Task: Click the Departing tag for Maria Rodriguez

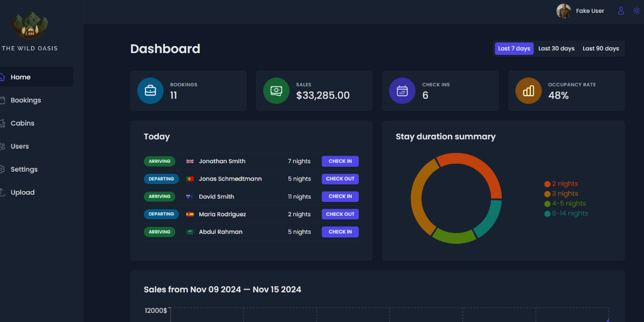Action: click(162, 214)
